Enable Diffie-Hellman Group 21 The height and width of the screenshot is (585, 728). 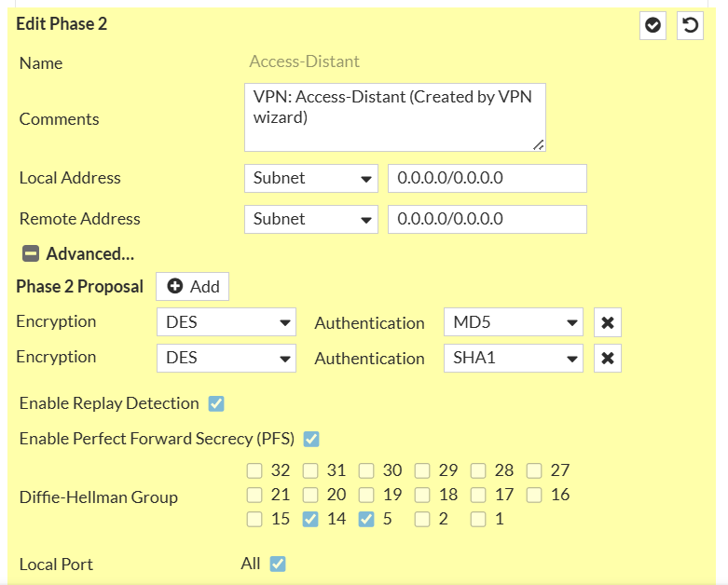coord(255,495)
